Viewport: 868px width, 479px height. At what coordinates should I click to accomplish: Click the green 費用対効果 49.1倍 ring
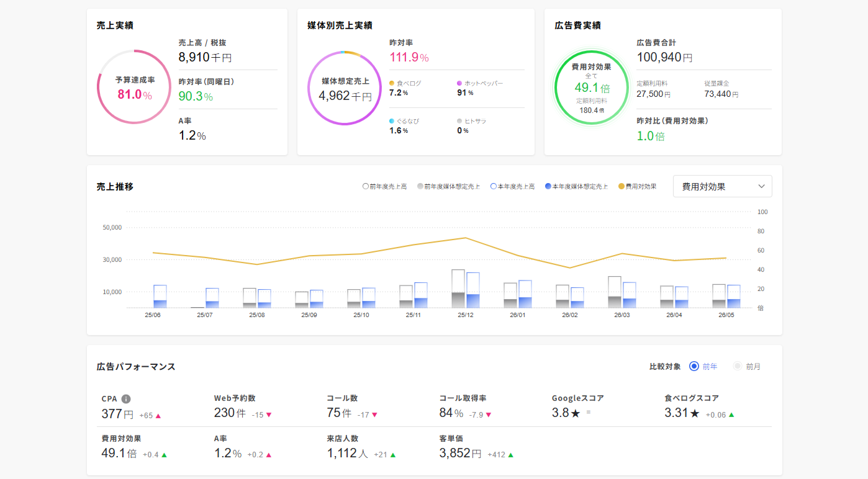(591, 87)
